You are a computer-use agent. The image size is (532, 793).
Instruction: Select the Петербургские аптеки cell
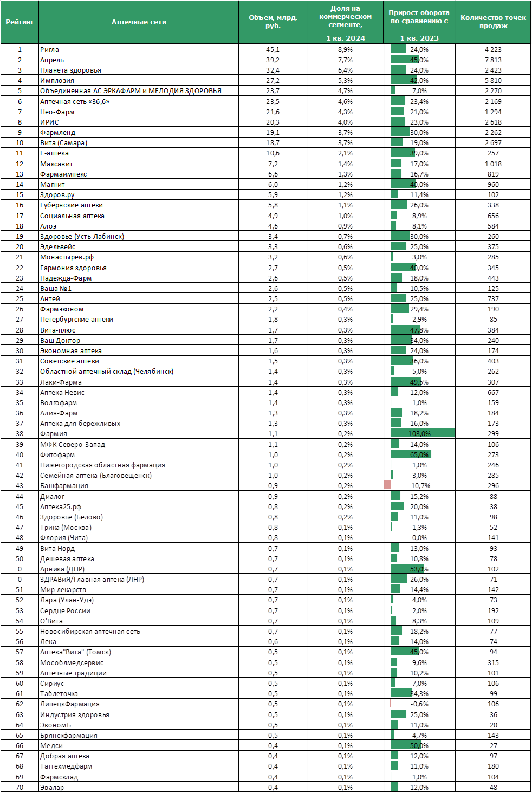[139, 319]
